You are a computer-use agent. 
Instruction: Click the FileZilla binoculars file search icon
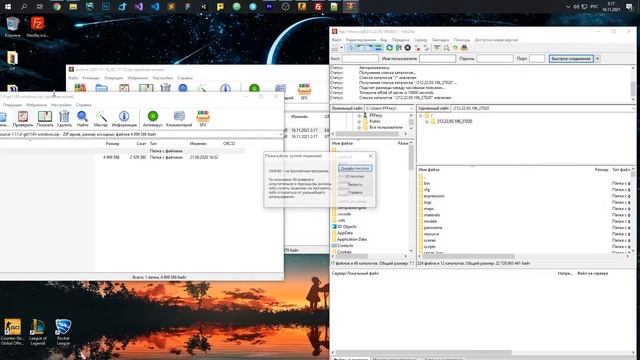tap(464, 48)
